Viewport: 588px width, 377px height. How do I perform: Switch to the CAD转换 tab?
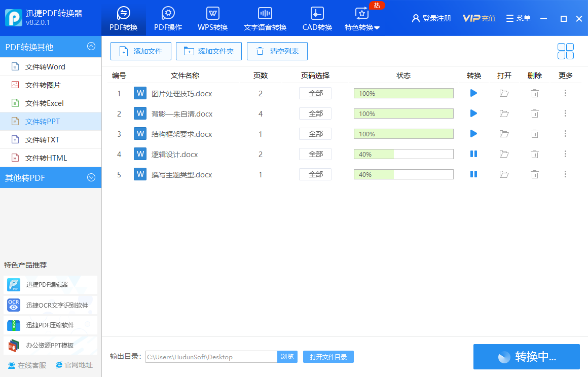click(317, 18)
